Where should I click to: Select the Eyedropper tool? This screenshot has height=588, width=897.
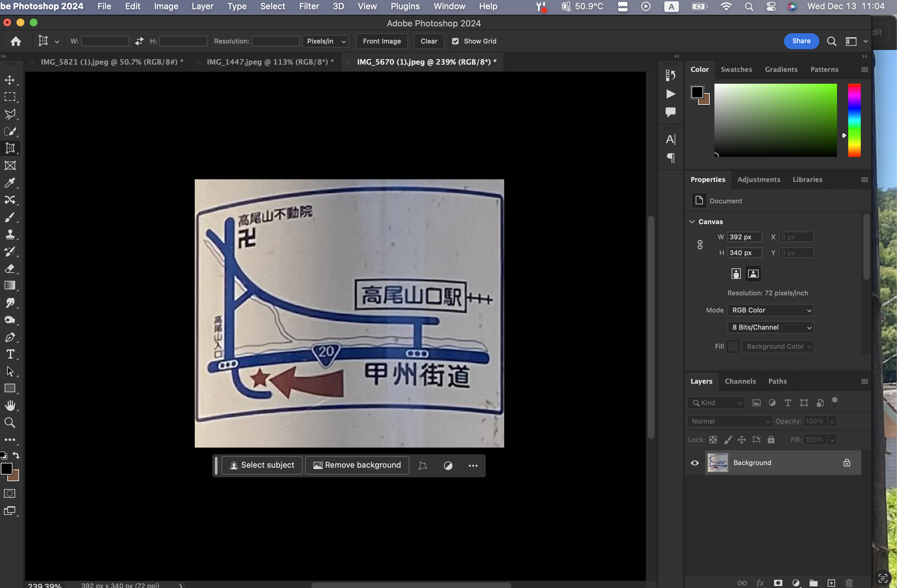tap(10, 183)
